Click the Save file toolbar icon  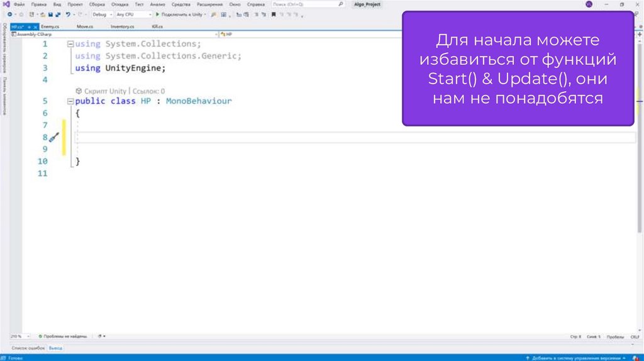pos(50,14)
